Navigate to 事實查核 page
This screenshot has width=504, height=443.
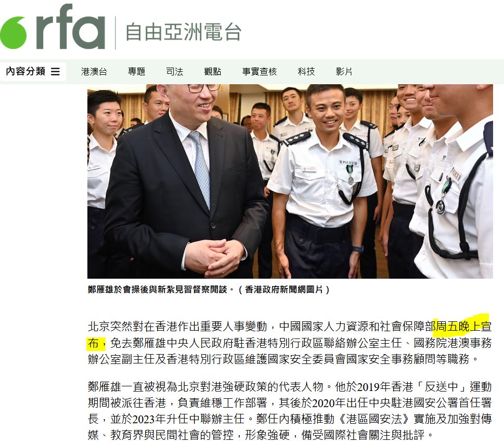coord(260,71)
